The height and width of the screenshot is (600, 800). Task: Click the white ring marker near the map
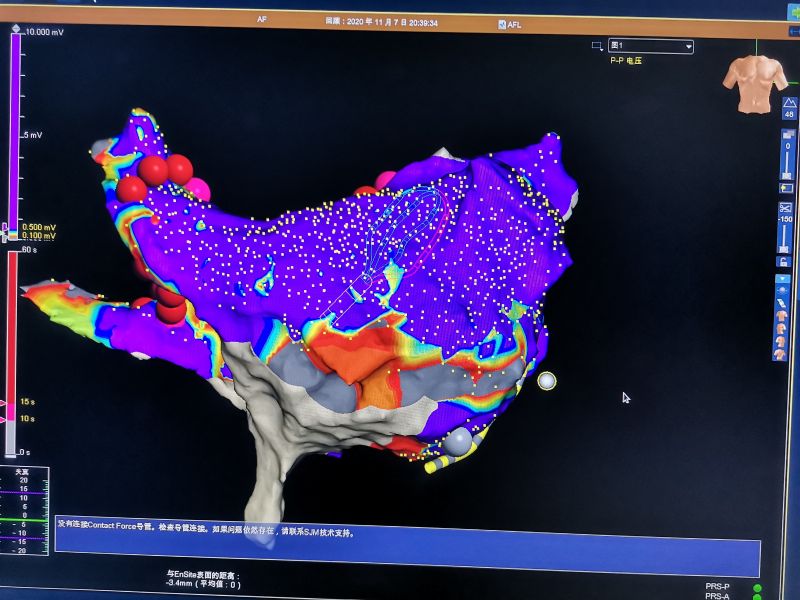(546, 380)
